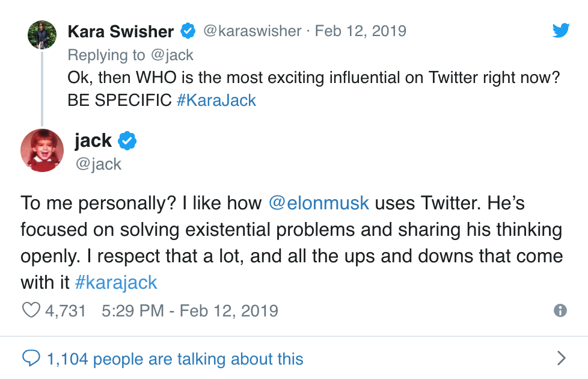Open jack's profile avatar
The image size is (588, 379).
42,150
